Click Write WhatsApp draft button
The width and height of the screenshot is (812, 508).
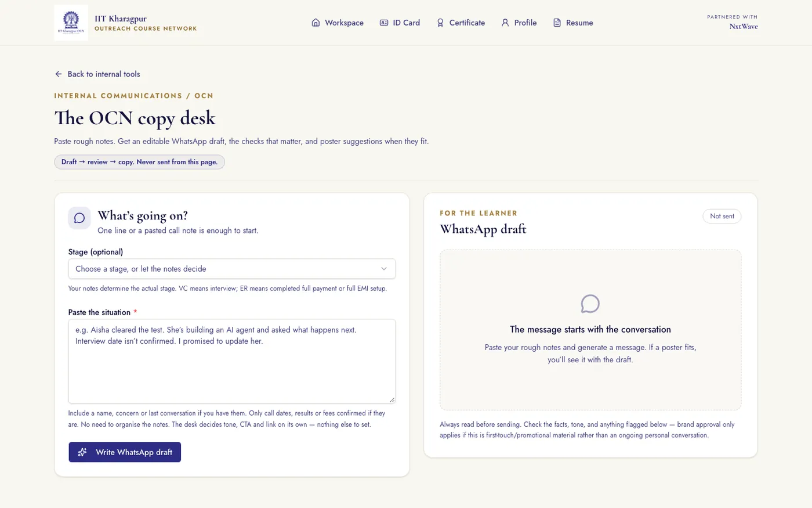125,452
